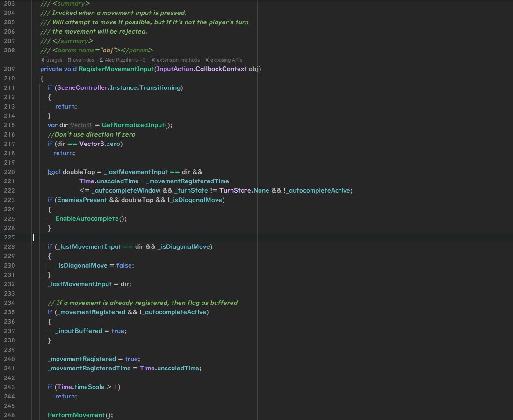This screenshot has height=420, width=513.
Task: Click the hourglass icon beside "usages"
Action: (43, 60)
